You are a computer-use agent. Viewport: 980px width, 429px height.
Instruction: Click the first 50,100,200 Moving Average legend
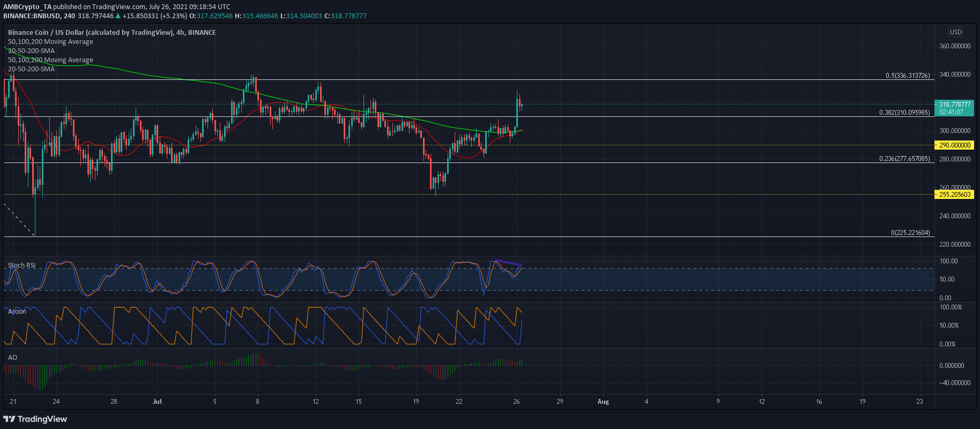point(50,42)
